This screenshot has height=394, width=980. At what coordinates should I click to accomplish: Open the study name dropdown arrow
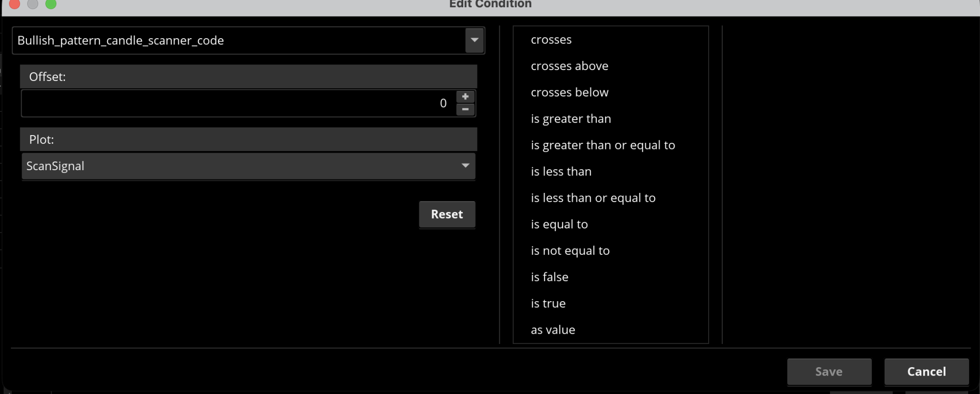475,40
